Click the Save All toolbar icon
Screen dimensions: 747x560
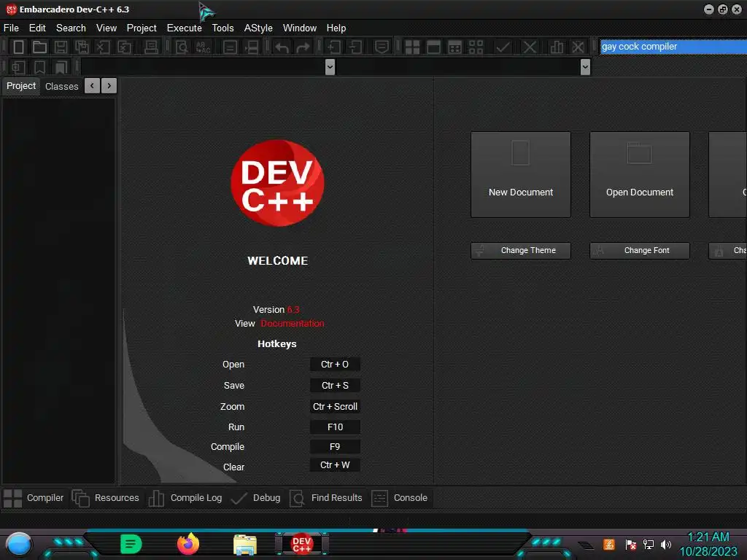click(x=82, y=47)
